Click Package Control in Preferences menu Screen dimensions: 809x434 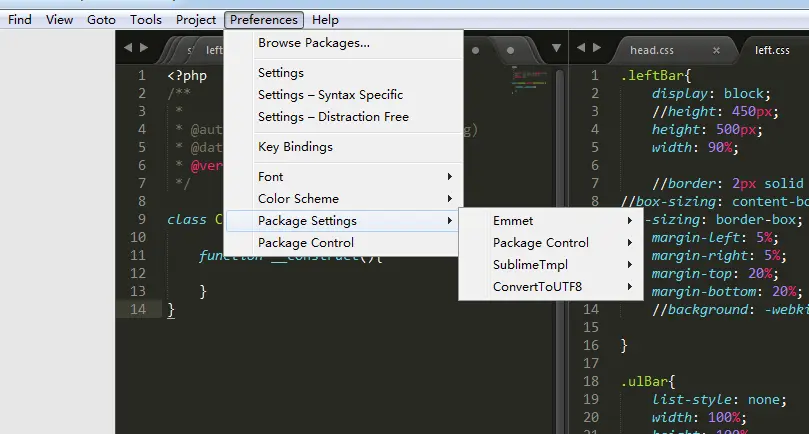(342, 243)
